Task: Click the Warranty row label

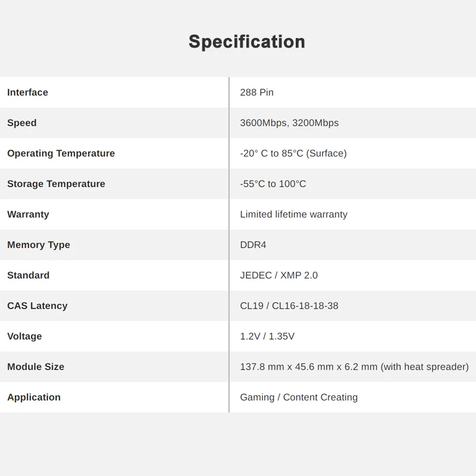Action: coord(28,214)
